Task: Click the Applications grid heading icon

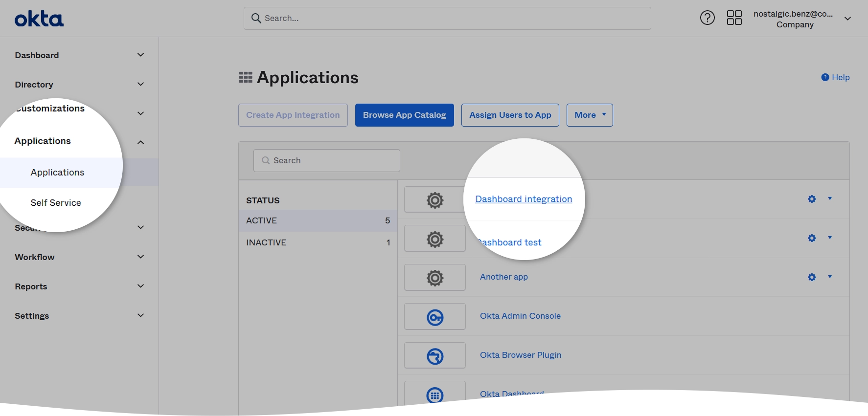Action: 246,77
